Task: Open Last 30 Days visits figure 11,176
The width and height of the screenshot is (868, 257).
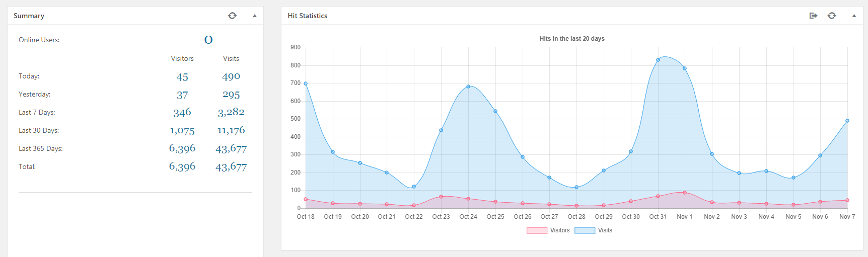Action: click(231, 131)
